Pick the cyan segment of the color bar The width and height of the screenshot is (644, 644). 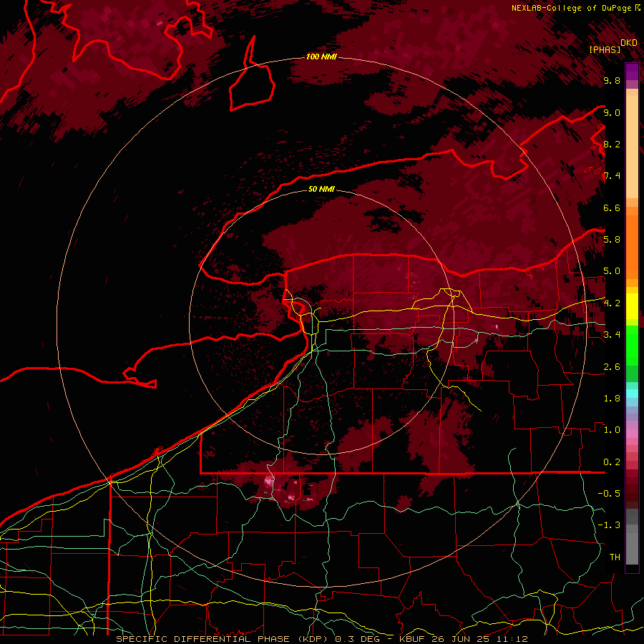click(x=632, y=394)
